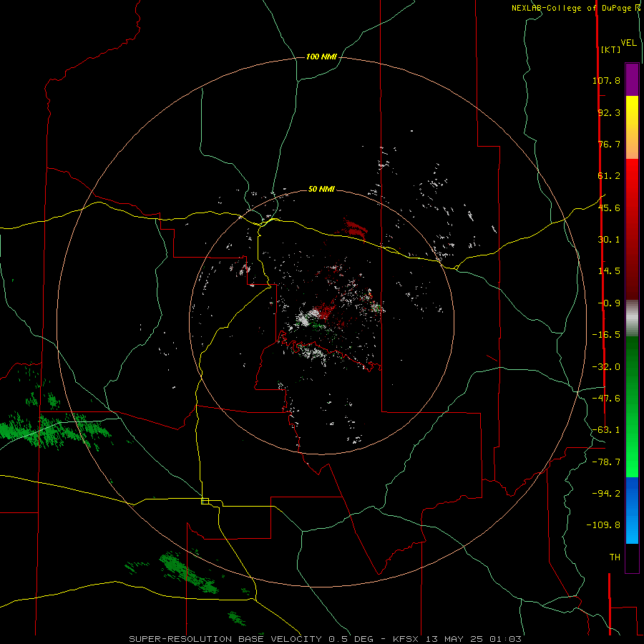Click the 14.5 value on velocity scale
Image resolution: width=644 pixels, height=644 pixels.
pos(609,271)
